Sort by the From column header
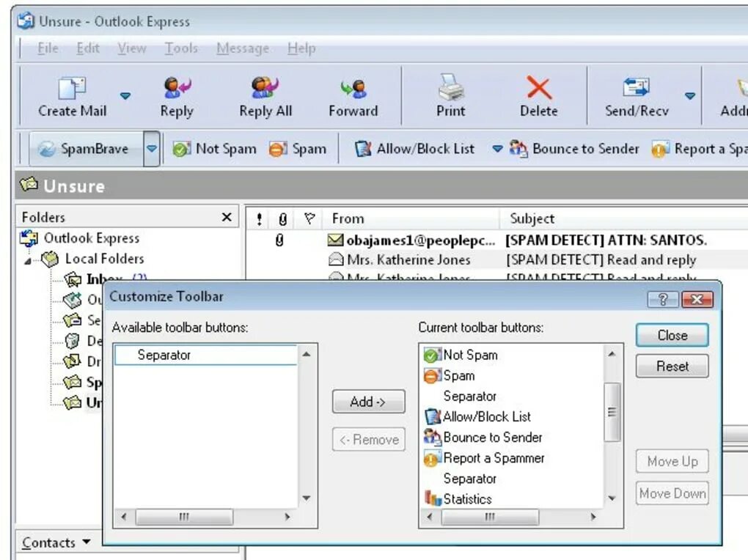 (x=412, y=219)
